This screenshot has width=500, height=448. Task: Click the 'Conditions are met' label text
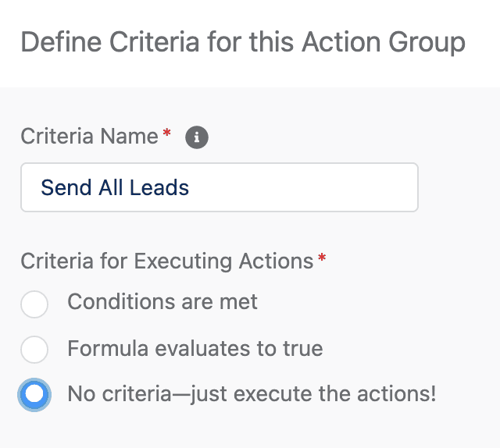(162, 301)
